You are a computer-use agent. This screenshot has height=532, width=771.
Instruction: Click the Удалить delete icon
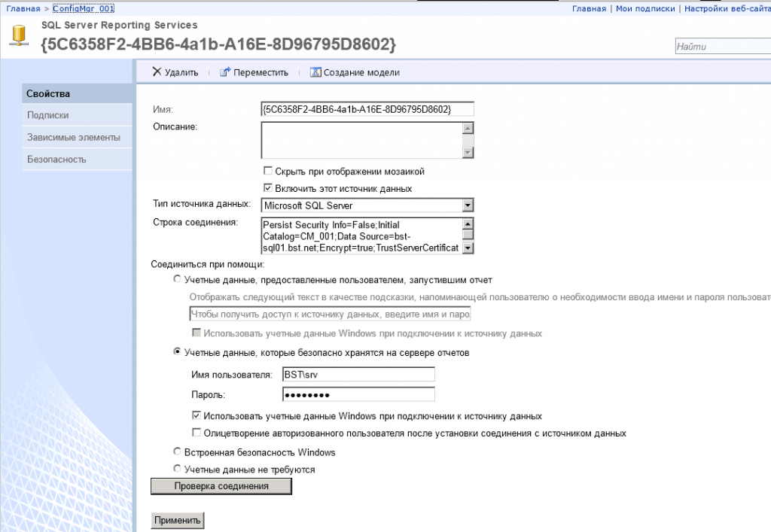tap(156, 72)
